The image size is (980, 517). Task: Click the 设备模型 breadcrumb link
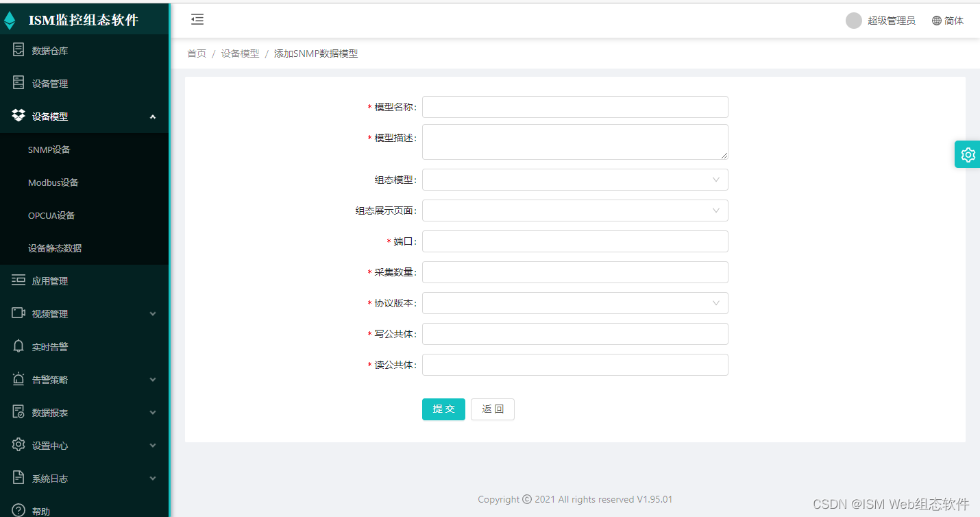[240, 53]
